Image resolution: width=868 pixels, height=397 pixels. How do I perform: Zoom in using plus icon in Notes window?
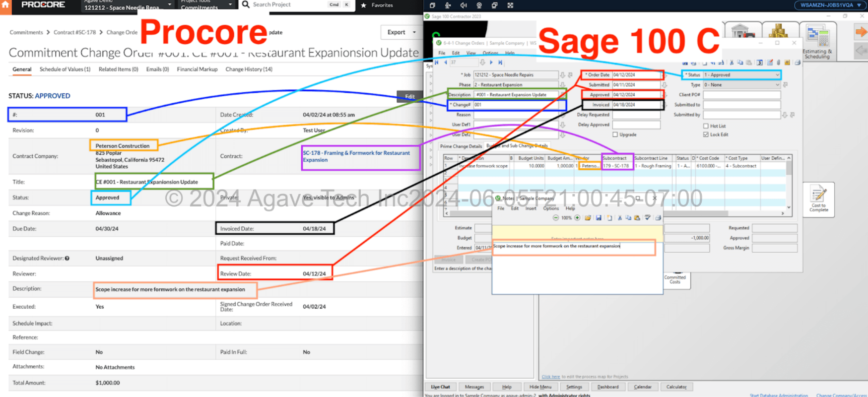point(577,218)
